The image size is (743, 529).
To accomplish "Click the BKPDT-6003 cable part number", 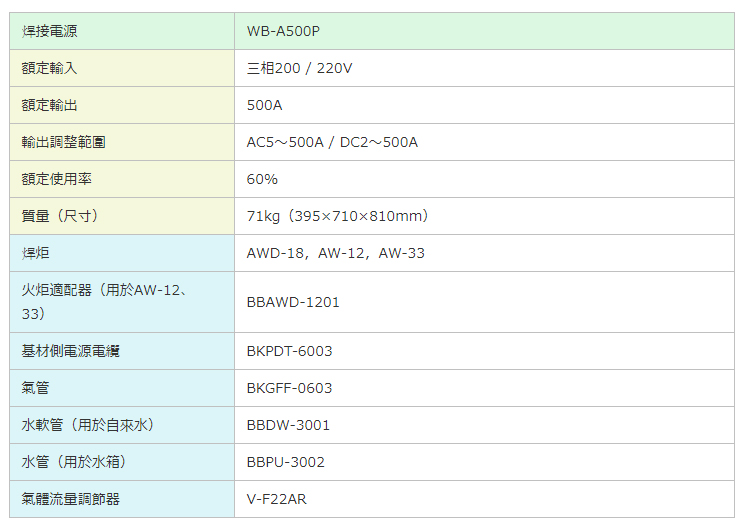I will 289,351.
